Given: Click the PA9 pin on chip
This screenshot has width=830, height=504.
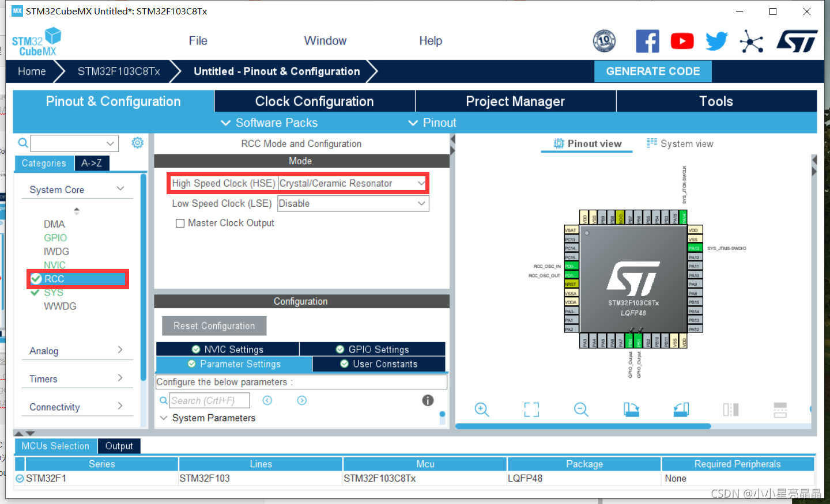Looking at the screenshot, I should coord(695,284).
